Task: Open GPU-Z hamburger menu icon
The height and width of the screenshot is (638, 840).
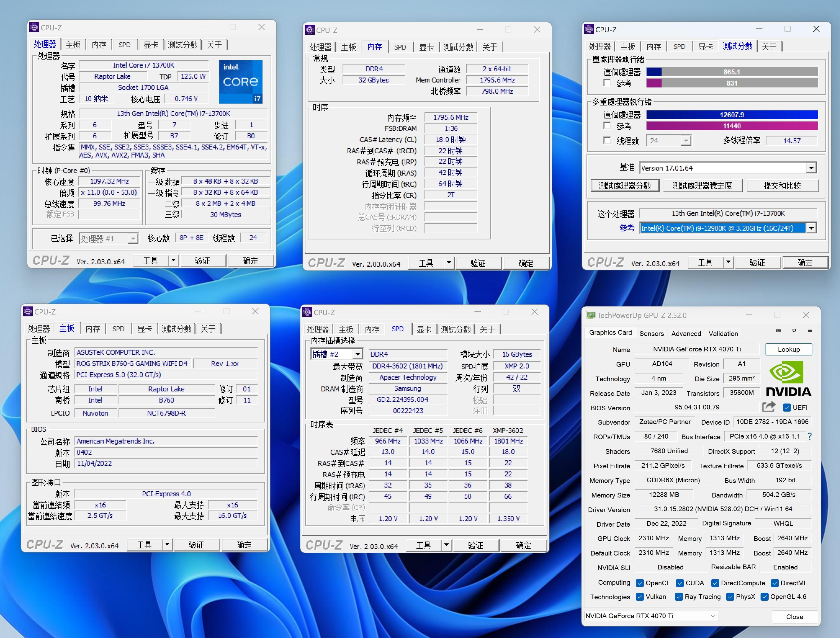Action: (810, 330)
